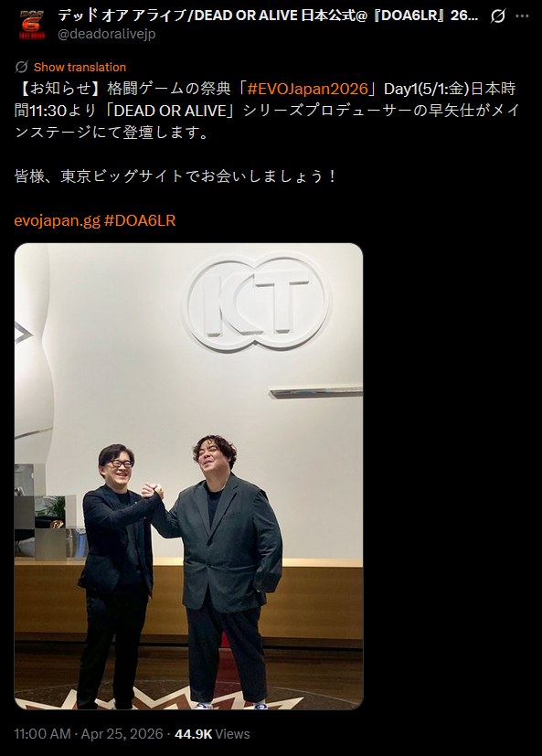The width and height of the screenshot is (542, 756).
Task: Click the translate icon before Show translation
Action: point(21,67)
